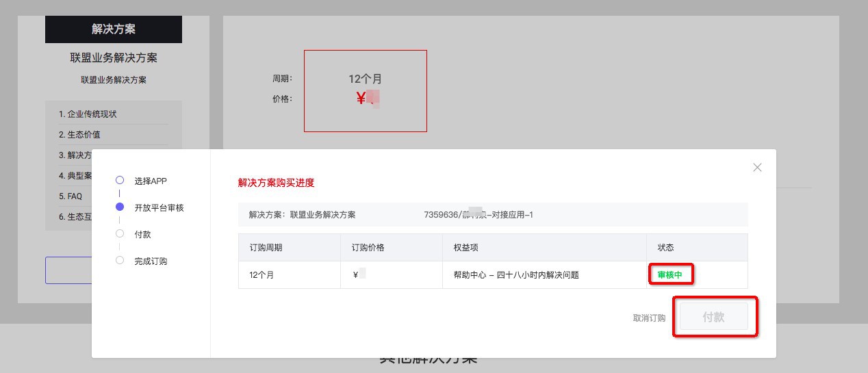This screenshot has width=868, height=373.
Task: Click 取消订购 to cancel the order
Action: (649, 318)
